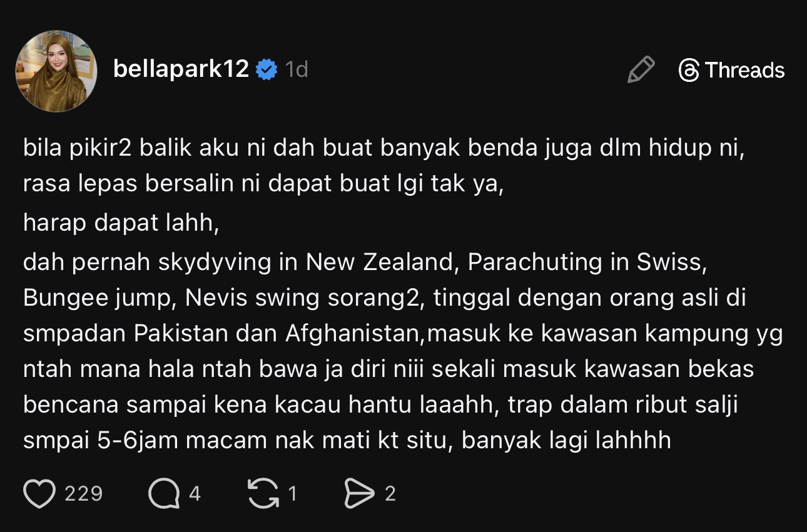Viewport: 807px width, 532px height.
Task: Click the share count of 2
Action: [x=390, y=494]
